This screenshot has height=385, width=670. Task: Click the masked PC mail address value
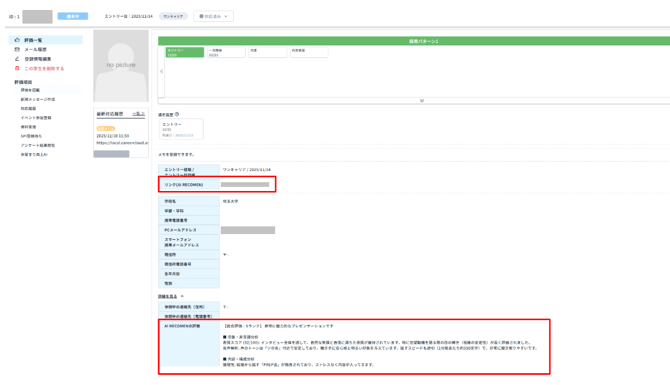click(248, 230)
